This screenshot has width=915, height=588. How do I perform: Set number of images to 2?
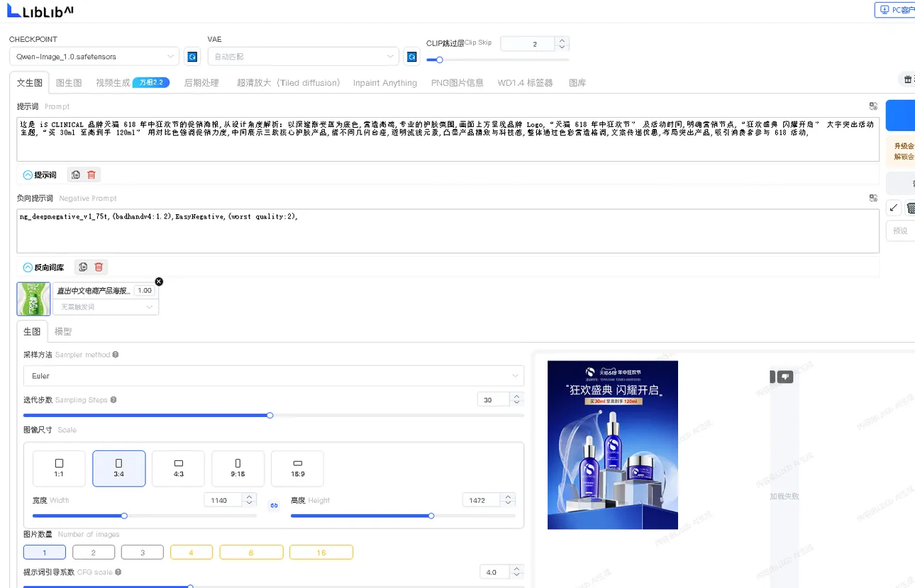click(x=93, y=553)
